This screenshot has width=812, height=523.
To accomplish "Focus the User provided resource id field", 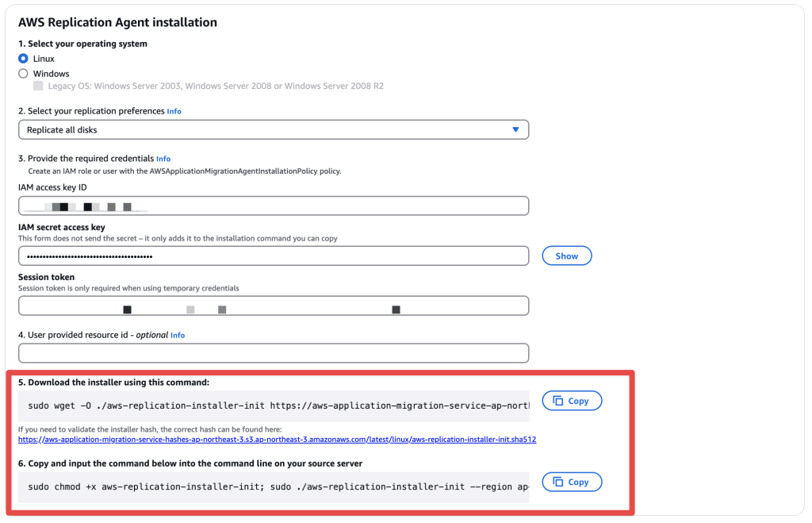I will (274, 353).
